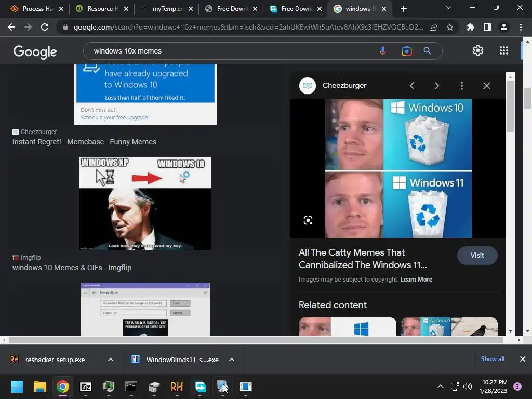The height and width of the screenshot is (399, 532).
Task: Open the upgraded to Windows 10 meme thumbnail
Action: (x=145, y=94)
